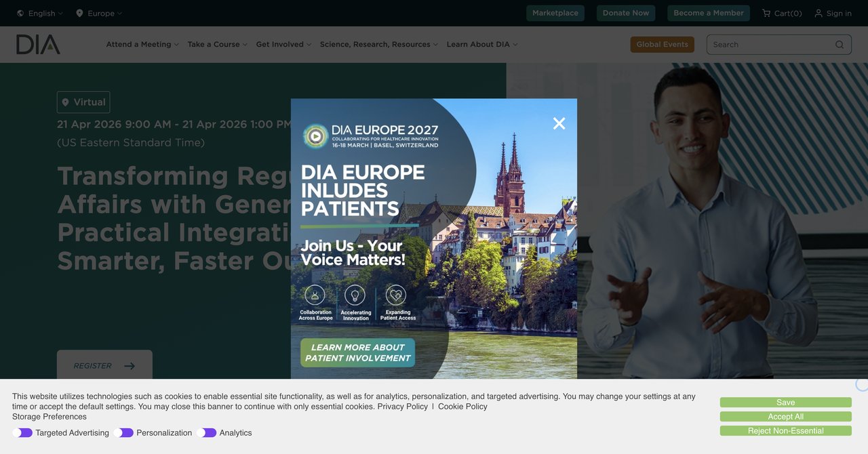The image size is (868, 454).
Task: Expand the Attend a Meeting menu
Action: coord(142,45)
